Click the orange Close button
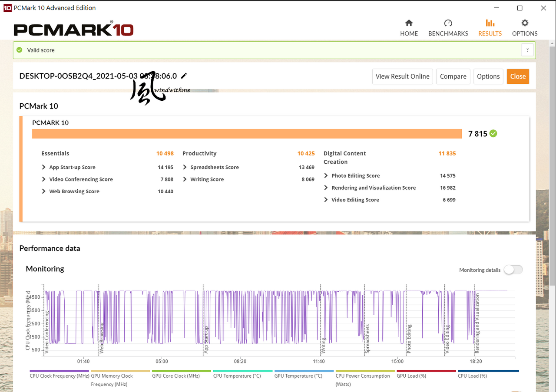 coord(518,76)
